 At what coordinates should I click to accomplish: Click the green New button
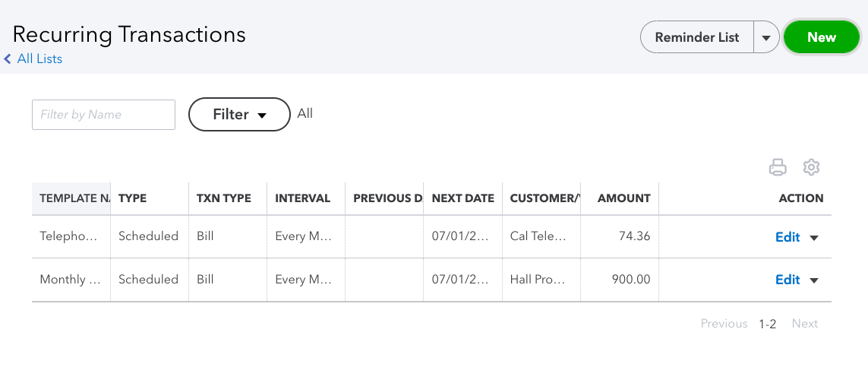point(821,37)
